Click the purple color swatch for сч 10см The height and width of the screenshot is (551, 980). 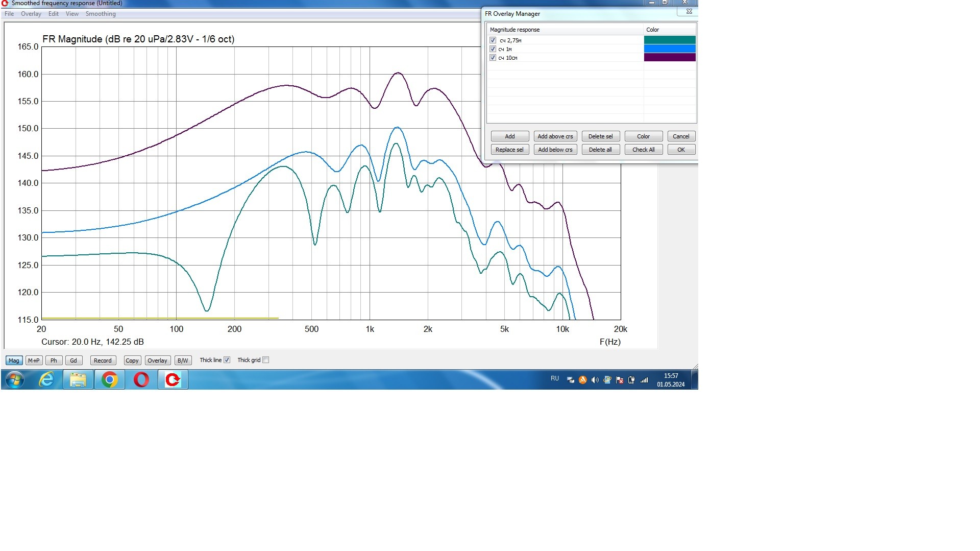coord(669,58)
